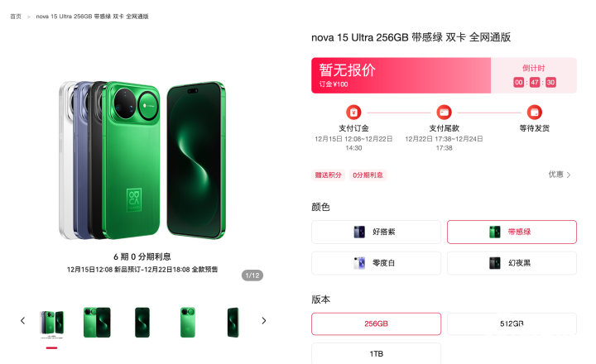Screen dimensions: 596x364
Task: Select the 256GB storage version
Action: [376, 323]
